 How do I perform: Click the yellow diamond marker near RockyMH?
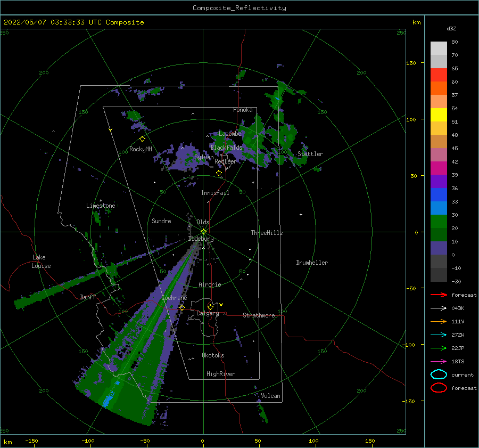142,139
